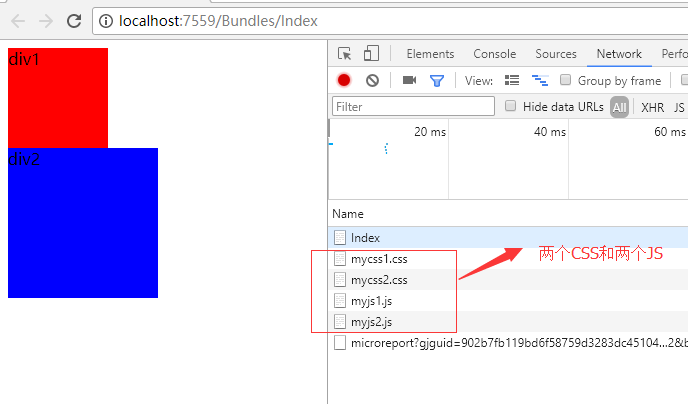This screenshot has height=404, width=688.
Task: Click the document icon beside mycss1.css
Action: (x=340, y=258)
